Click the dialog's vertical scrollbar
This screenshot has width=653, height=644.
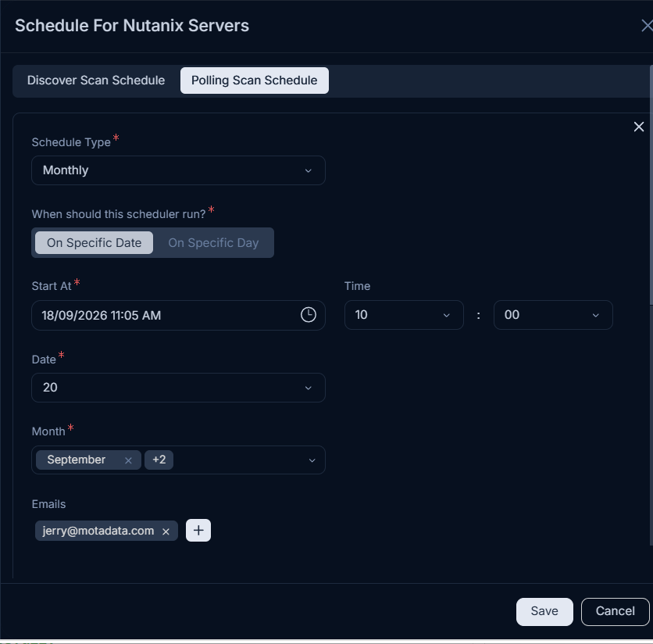[x=651, y=185]
